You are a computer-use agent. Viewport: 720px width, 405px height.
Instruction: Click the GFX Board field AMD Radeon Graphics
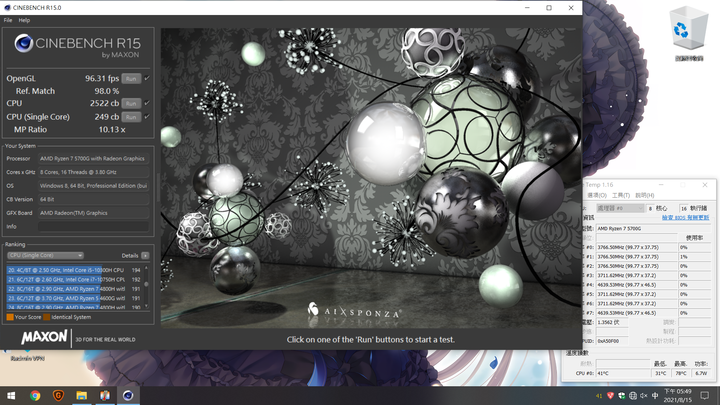pyautogui.click(x=93, y=213)
